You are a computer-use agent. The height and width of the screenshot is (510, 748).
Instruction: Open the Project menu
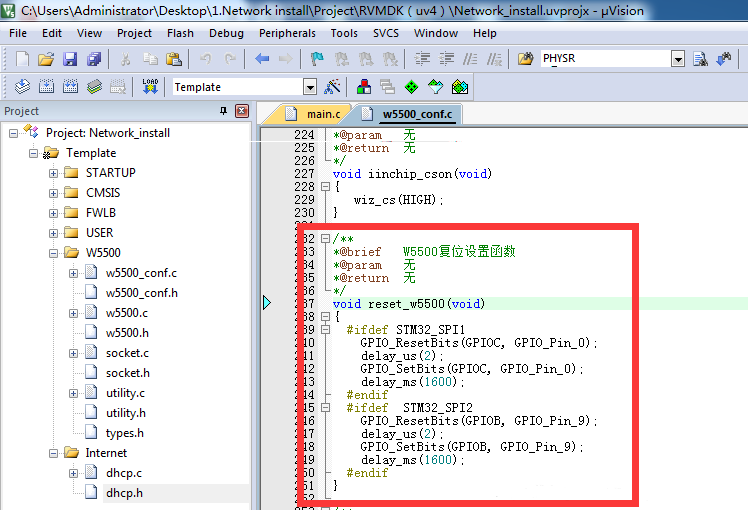point(134,33)
